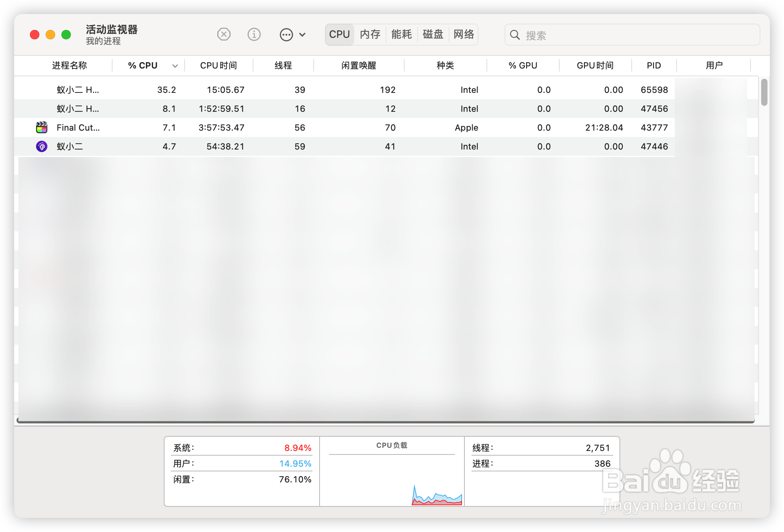Click the search magnifier icon
Viewport: 784px width, 532px height.
tap(515, 35)
